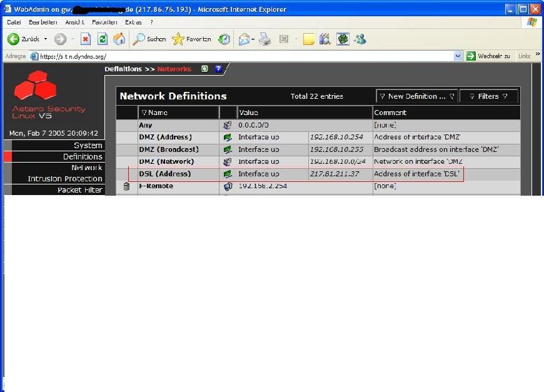Open the New Definition dropdown
The height and width of the screenshot is (392, 544).
tap(416, 96)
